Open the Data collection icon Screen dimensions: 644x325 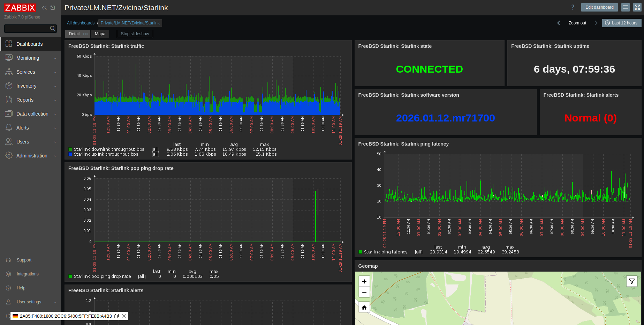[9, 114]
